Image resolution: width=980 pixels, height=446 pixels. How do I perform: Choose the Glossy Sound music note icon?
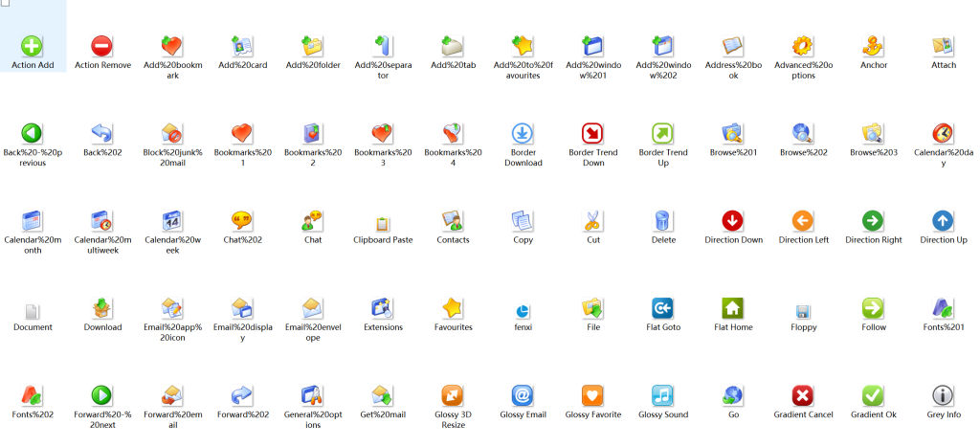coord(663,395)
